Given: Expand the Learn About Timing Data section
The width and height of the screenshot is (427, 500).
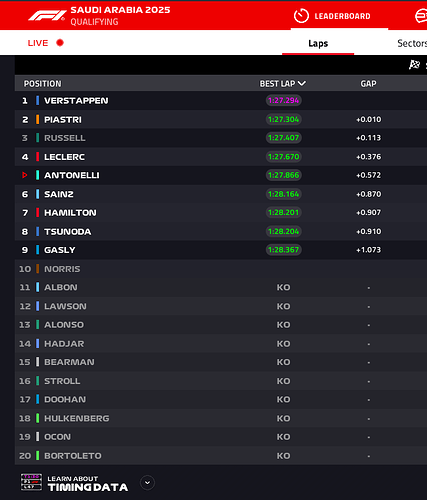Looking at the screenshot, I should pos(147,483).
